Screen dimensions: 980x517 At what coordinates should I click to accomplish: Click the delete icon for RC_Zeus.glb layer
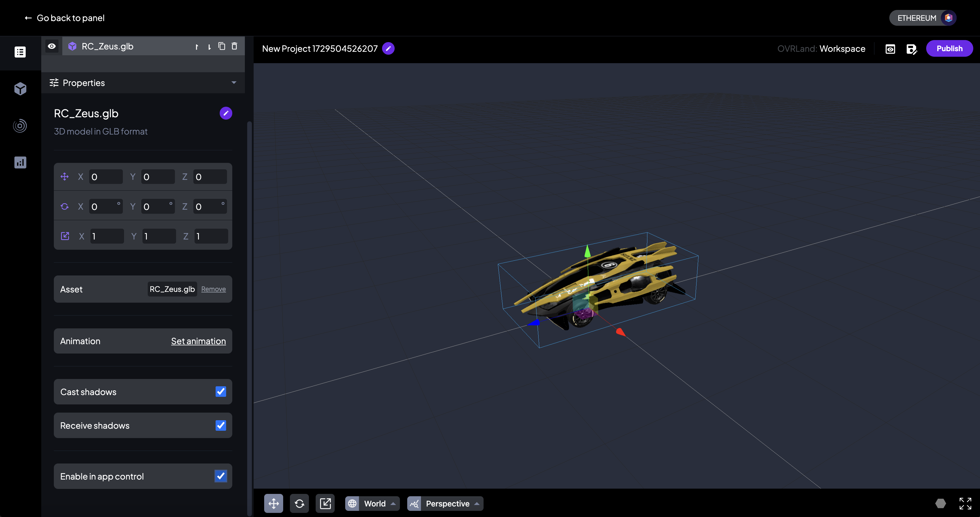(x=234, y=46)
